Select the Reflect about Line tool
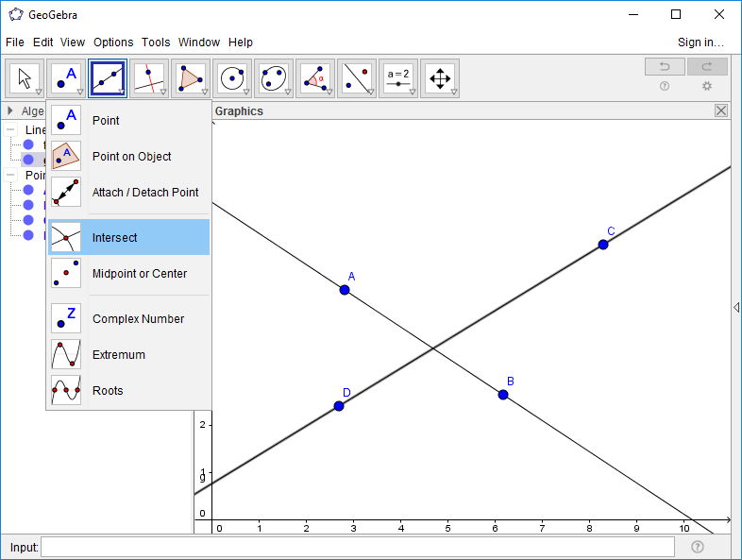The width and height of the screenshot is (742, 560). coord(357,78)
